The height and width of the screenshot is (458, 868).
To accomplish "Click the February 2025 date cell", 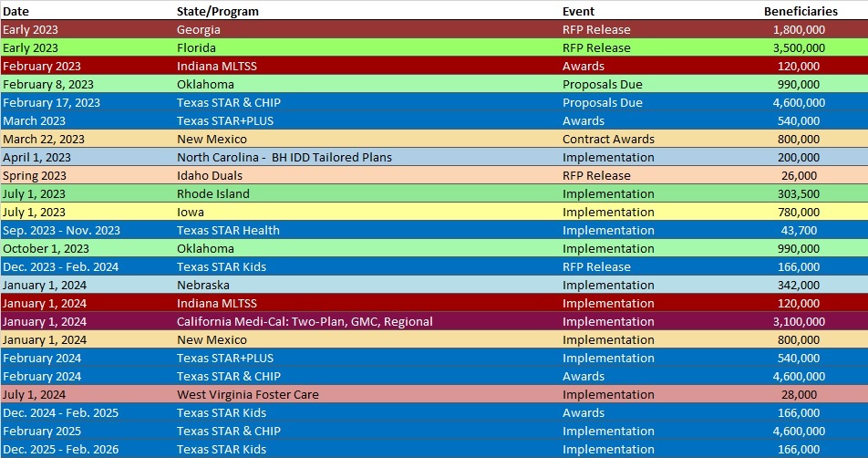I will 42,432.
